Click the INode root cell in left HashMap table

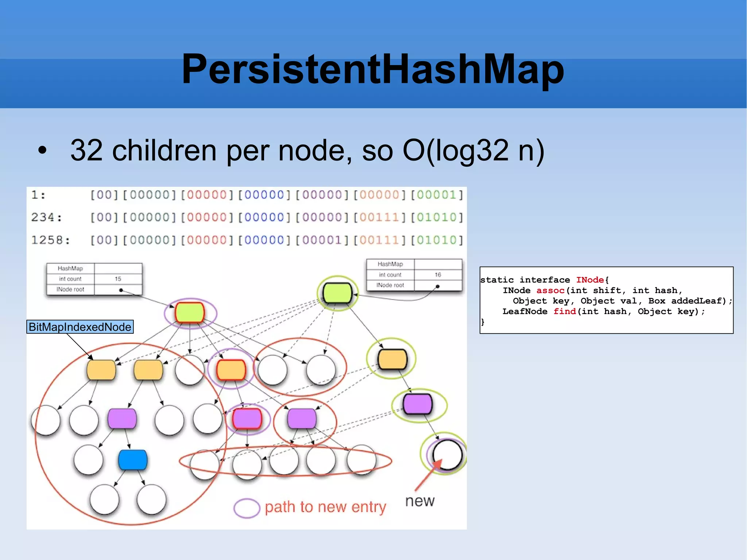[x=70, y=289]
